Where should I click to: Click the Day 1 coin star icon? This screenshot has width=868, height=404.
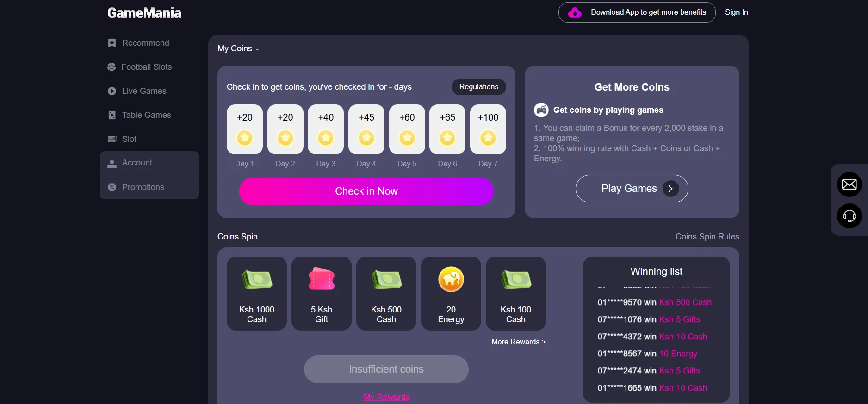[245, 138]
